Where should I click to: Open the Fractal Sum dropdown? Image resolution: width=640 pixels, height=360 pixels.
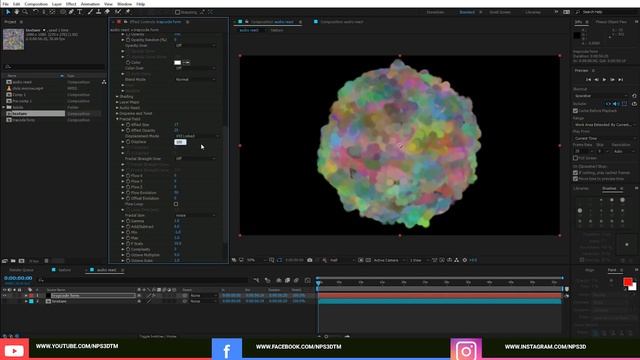tap(195, 216)
